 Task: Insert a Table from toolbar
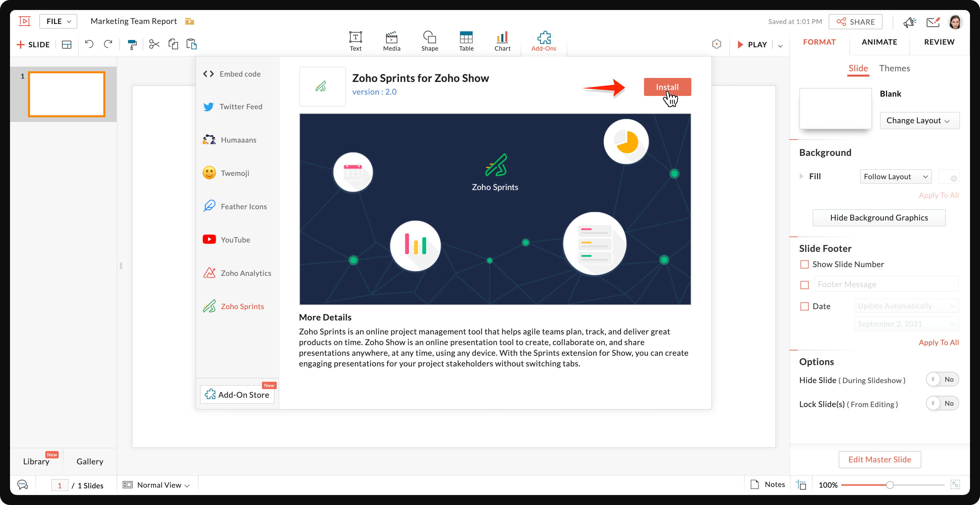(x=466, y=41)
